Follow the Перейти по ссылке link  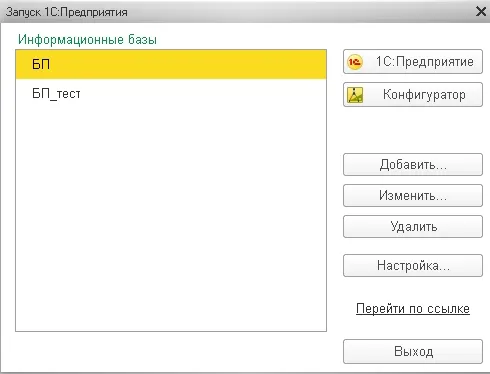(413, 309)
